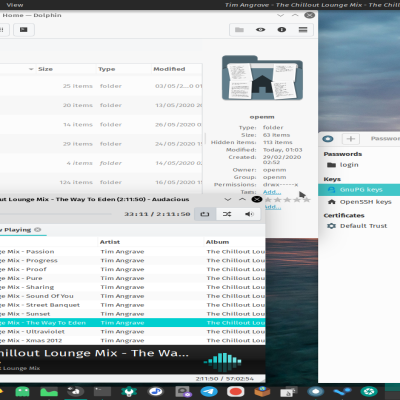The height and width of the screenshot is (400, 400).
Task: Click the Audacious spectrum visualizer
Action: [223, 362]
